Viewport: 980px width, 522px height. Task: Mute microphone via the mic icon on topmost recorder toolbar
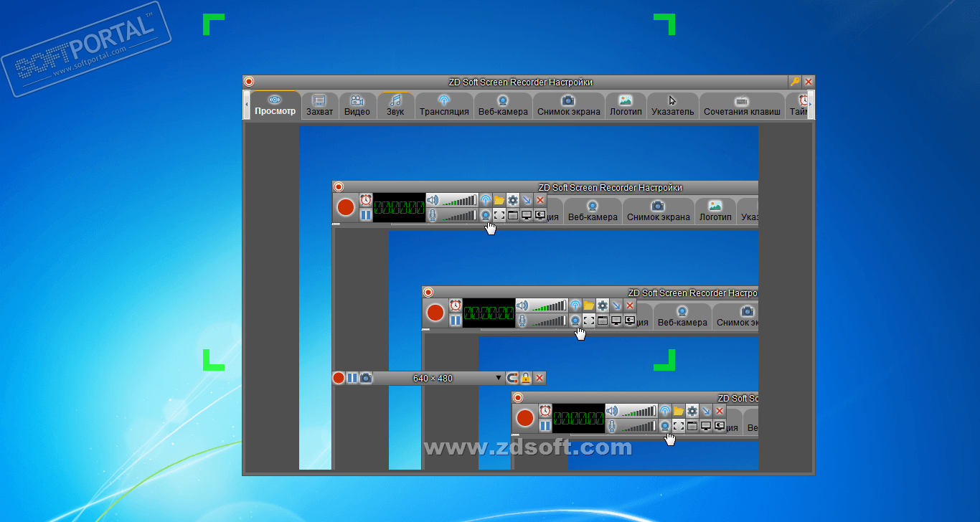432,214
